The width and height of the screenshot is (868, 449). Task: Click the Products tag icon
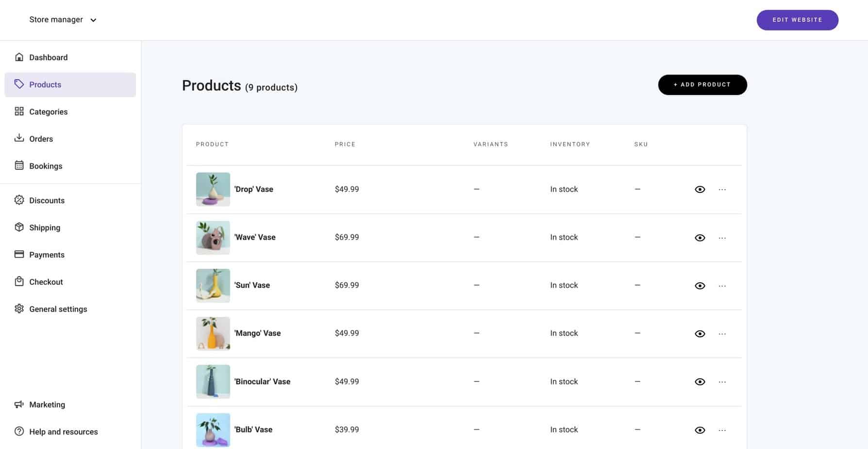click(x=19, y=85)
